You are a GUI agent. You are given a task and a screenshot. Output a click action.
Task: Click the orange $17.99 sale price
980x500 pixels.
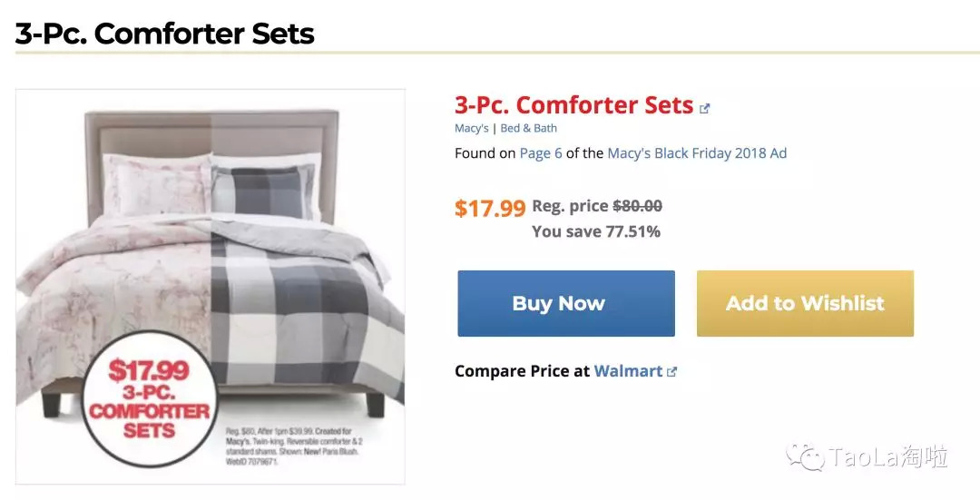click(490, 209)
